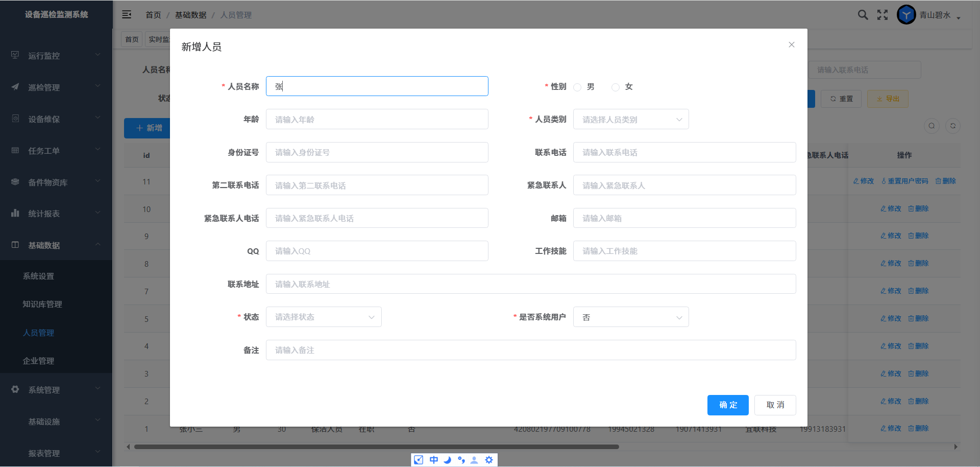980x467 pixels.
Task: Open 企业管理 in the sidebar
Action: coord(39,361)
